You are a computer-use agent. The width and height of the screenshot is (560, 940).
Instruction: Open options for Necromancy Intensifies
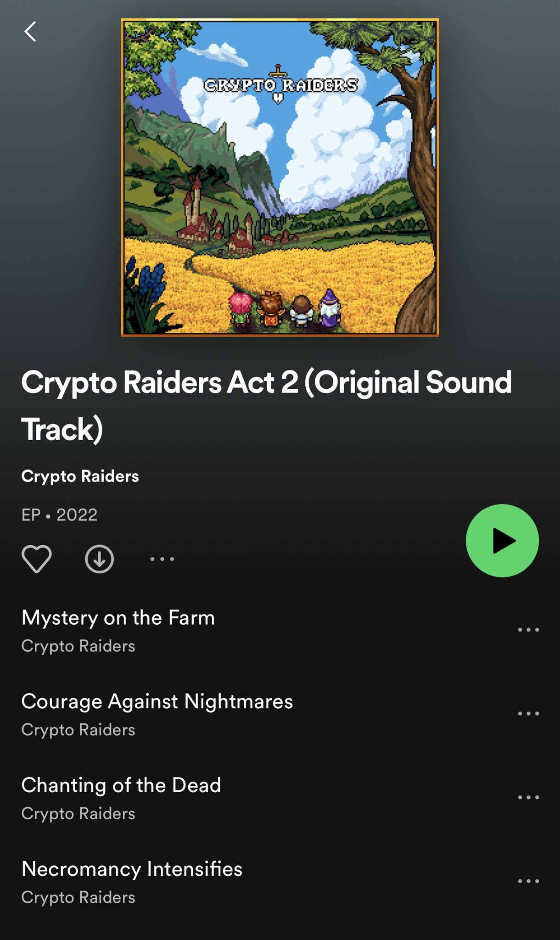528,881
